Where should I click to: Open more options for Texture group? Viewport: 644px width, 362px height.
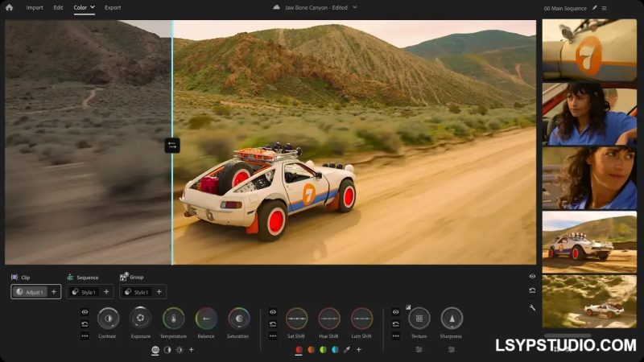[395, 335]
